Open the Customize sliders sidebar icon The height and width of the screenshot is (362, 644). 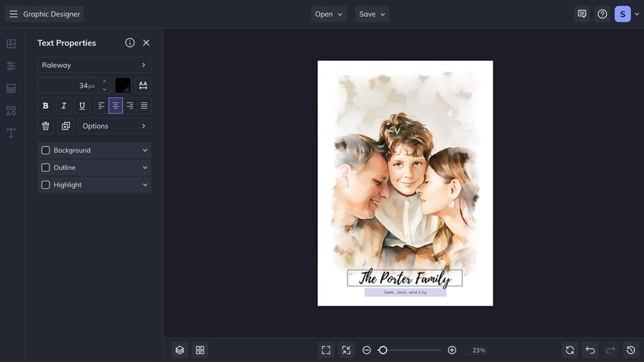point(11,65)
